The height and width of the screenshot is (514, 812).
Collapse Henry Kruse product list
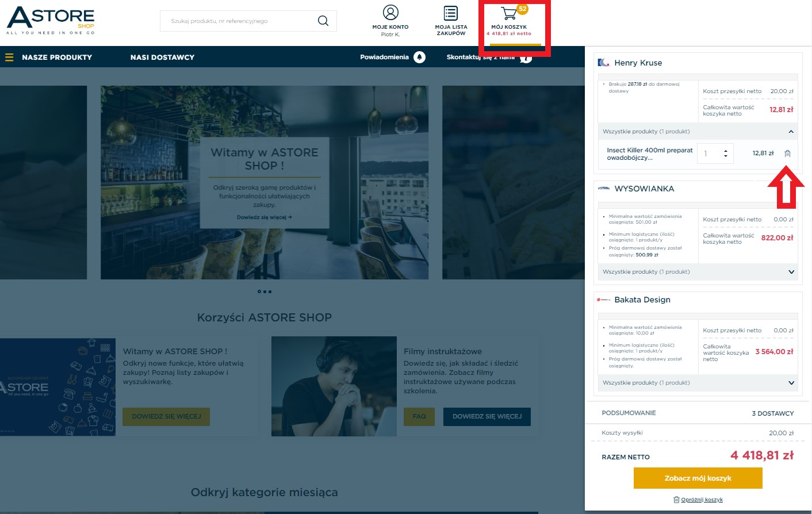coord(791,132)
